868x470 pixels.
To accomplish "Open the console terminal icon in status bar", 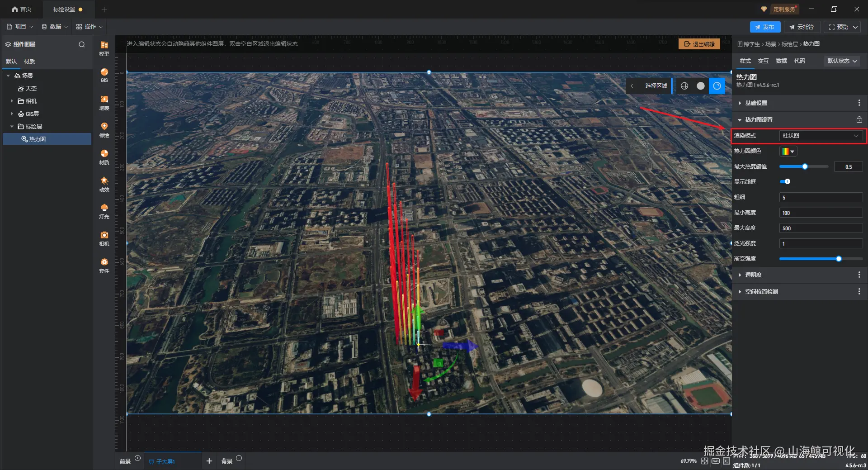I will [x=726, y=461].
